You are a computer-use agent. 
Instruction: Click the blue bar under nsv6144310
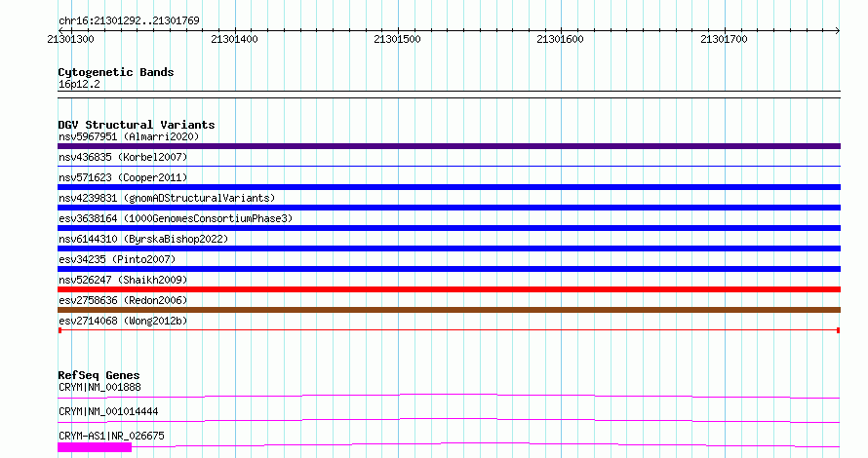(449, 248)
